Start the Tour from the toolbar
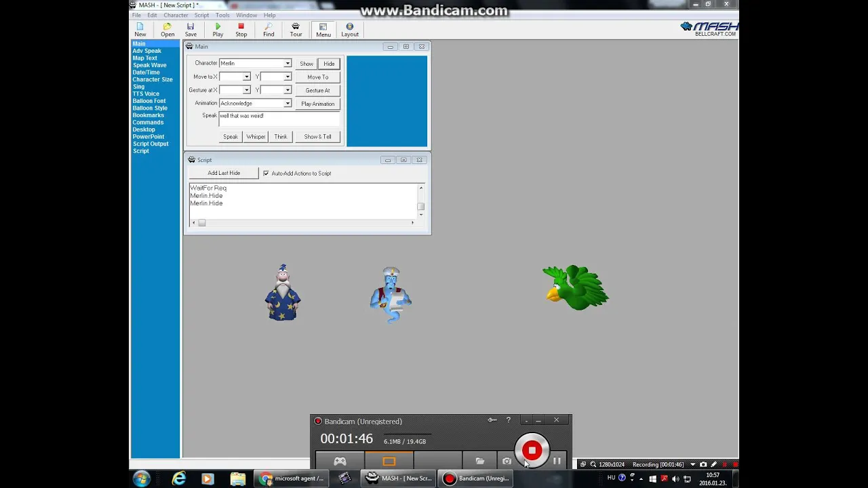868x488 pixels. coord(296,30)
